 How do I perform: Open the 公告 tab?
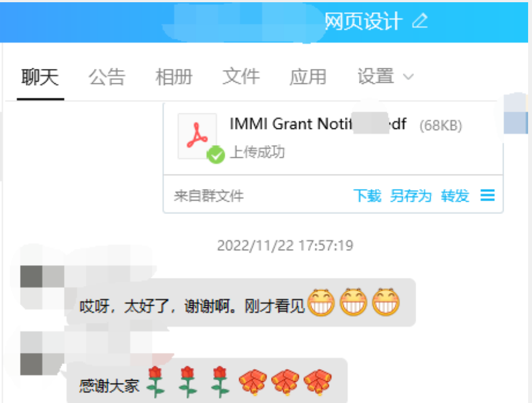(x=107, y=77)
